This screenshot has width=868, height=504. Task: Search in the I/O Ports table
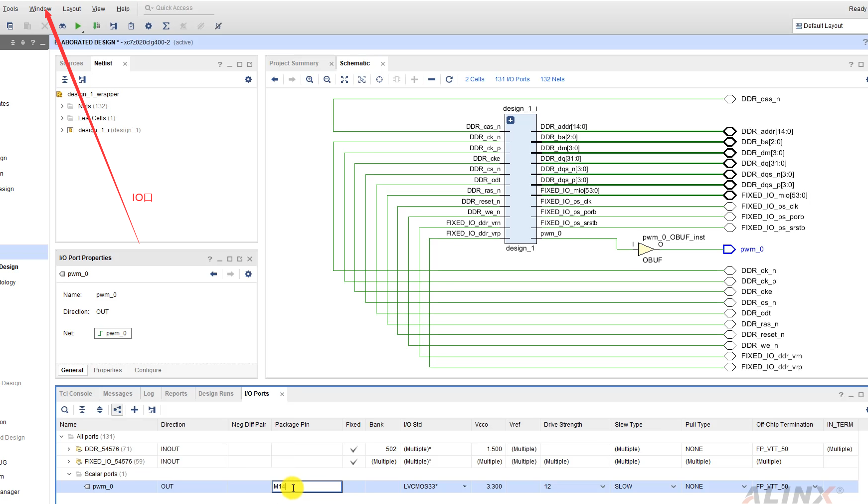65,410
